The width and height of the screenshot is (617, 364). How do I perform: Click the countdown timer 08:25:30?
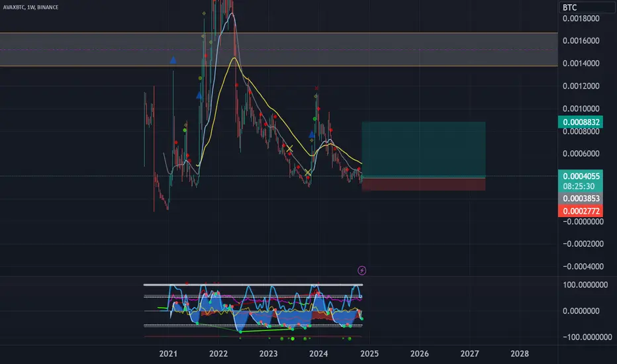pos(579,186)
